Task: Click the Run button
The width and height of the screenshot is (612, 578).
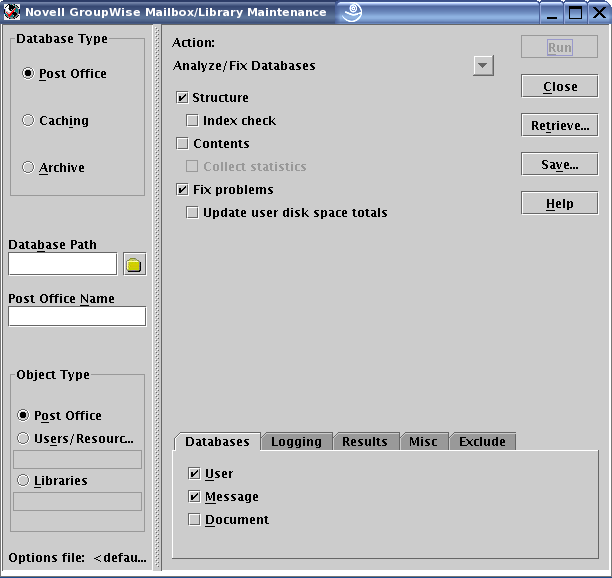Action: click(559, 47)
